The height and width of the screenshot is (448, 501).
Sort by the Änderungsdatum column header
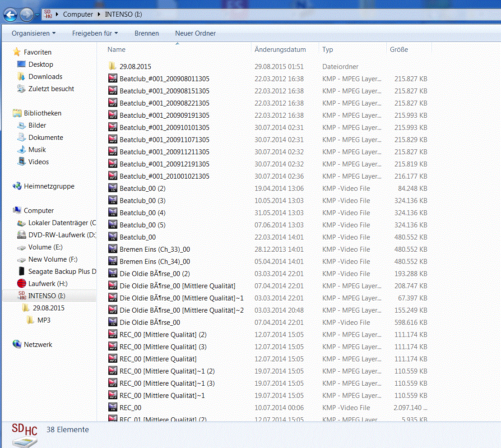280,50
